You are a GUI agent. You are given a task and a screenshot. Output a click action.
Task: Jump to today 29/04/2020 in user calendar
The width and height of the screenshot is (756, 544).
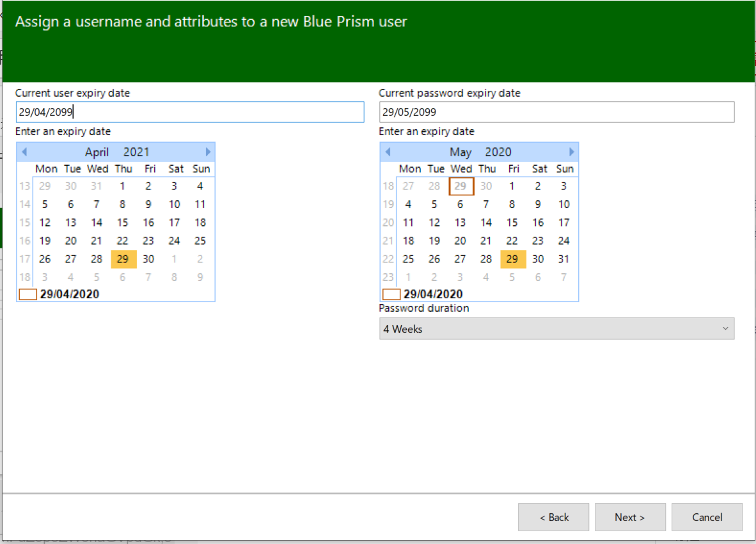click(59, 294)
